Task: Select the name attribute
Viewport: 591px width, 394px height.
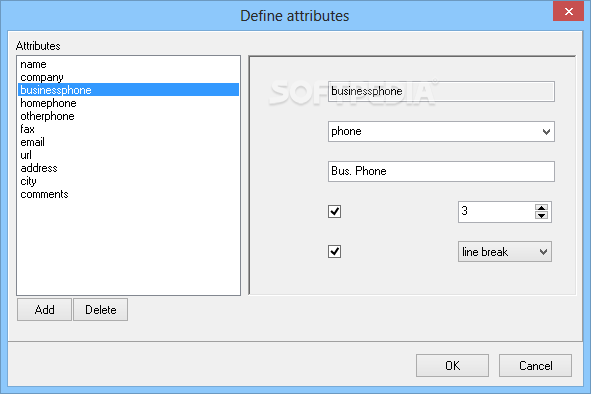Action: [x=128, y=64]
